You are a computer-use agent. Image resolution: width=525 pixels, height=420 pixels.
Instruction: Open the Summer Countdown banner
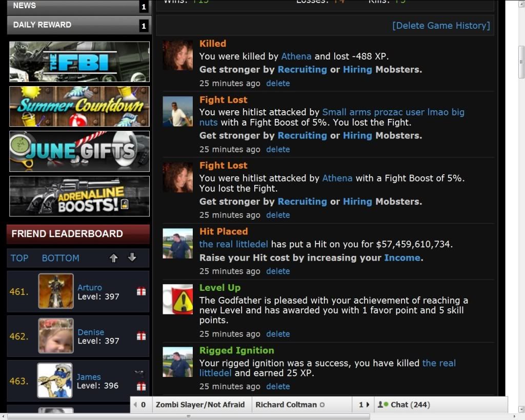pos(79,106)
